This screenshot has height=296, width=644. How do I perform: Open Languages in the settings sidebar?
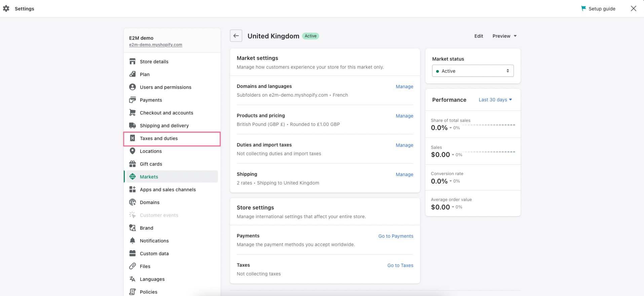[152, 279]
